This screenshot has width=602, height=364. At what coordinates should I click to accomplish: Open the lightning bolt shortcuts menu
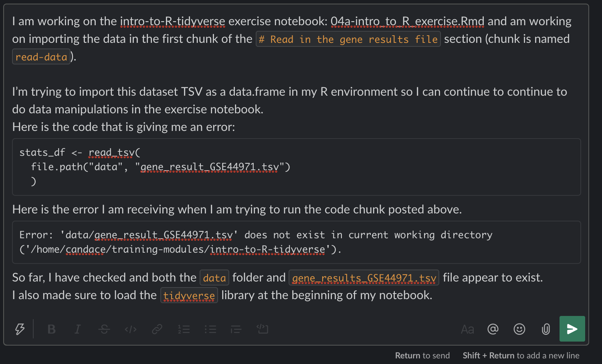click(20, 329)
